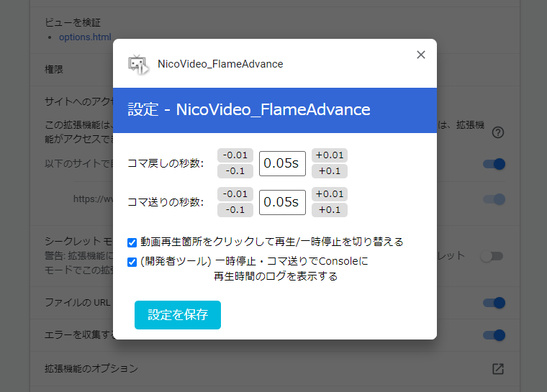The width and height of the screenshot is (547, 392).
Task: Toggle the ファイルの URL access switch
Action: click(494, 303)
